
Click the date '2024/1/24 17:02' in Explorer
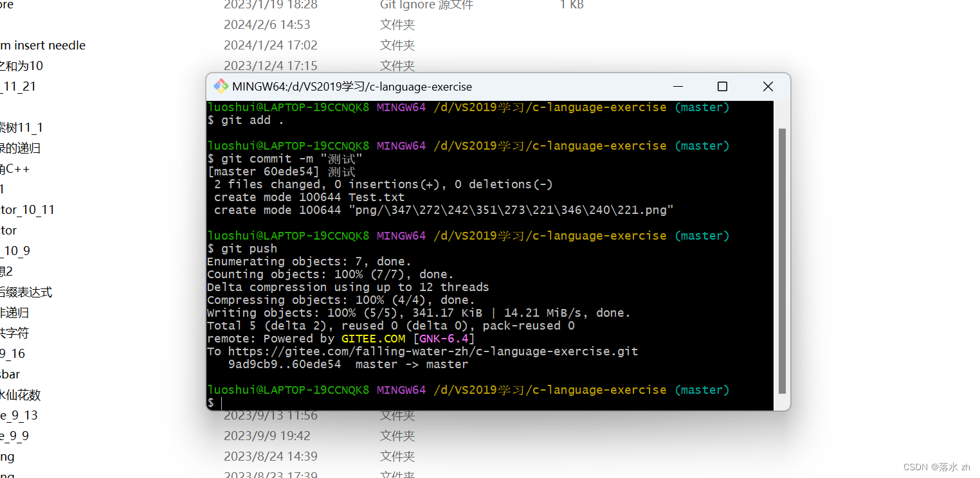pos(271,45)
